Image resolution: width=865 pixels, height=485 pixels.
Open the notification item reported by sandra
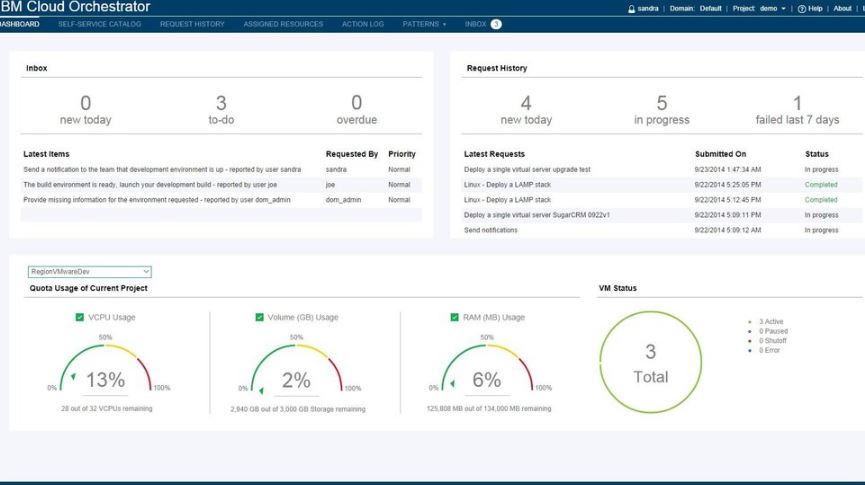pyautogui.click(x=162, y=169)
